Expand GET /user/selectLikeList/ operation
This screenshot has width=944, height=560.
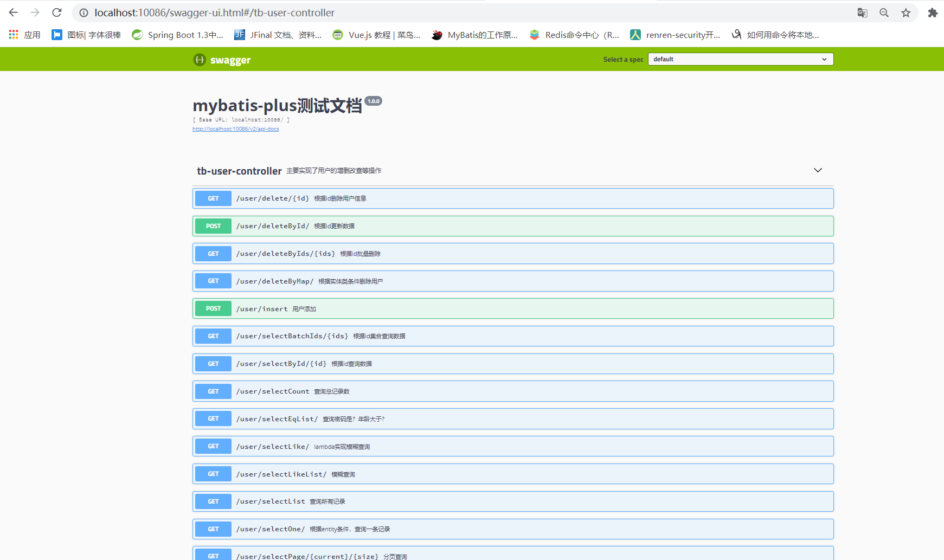pyautogui.click(x=513, y=474)
